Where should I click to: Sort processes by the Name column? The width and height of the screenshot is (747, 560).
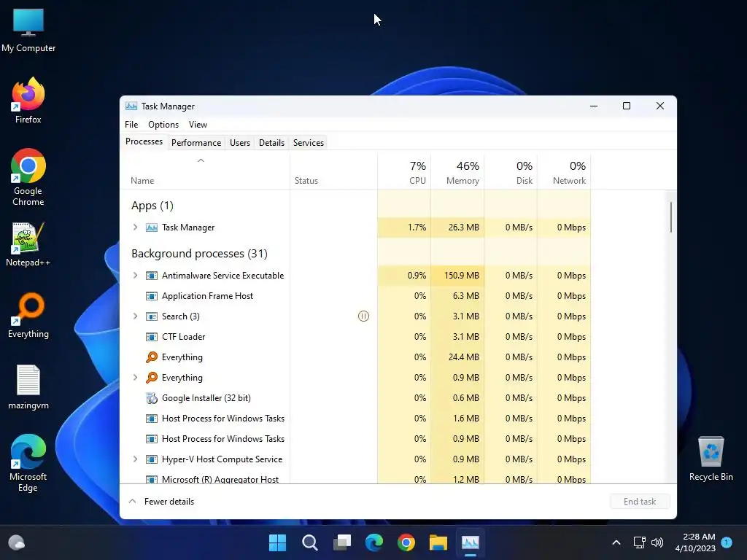[205, 171]
